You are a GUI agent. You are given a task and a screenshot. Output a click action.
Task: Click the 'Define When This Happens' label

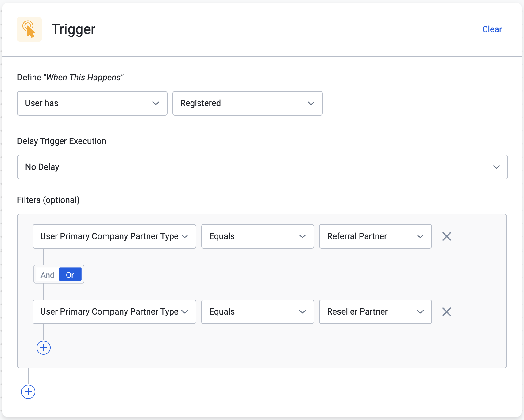click(x=70, y=78)
